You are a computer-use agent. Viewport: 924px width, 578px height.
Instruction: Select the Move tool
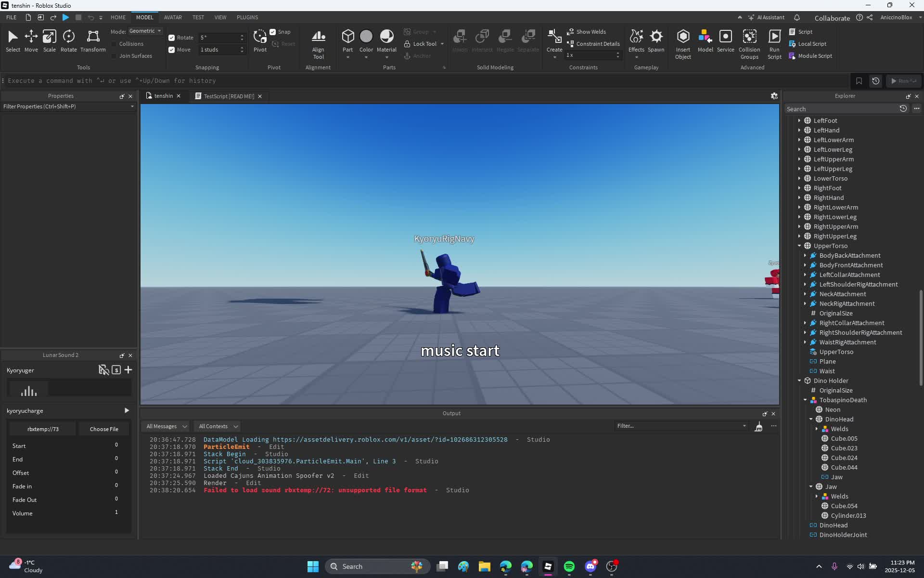tap(31, 41)
